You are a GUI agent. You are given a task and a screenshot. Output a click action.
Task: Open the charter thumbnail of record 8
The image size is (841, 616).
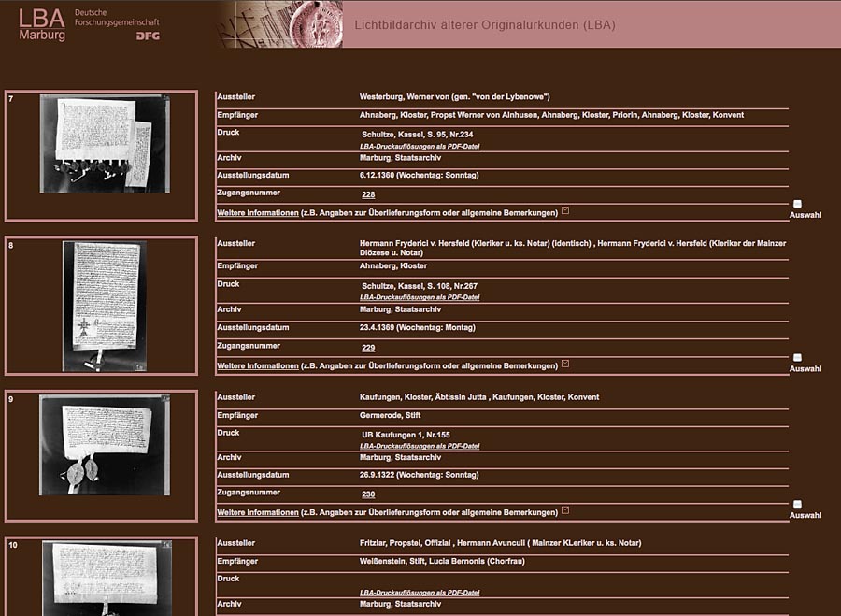[x=105, y=306]
